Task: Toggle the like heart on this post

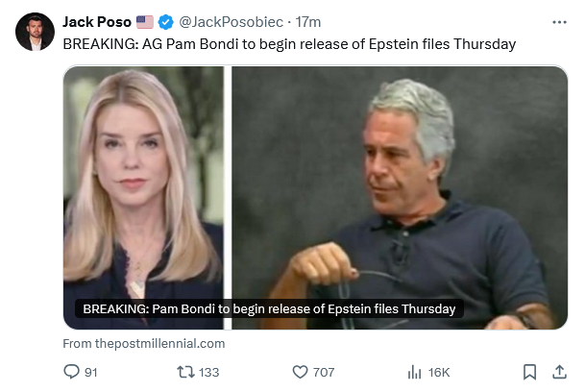Action: (299, 372)
